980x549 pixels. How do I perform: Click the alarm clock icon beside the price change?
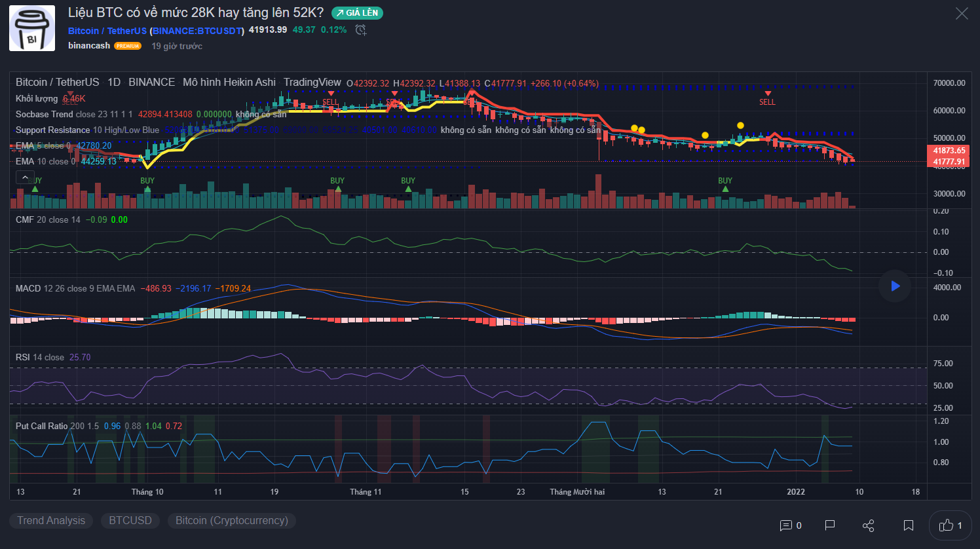click(360, 29)
